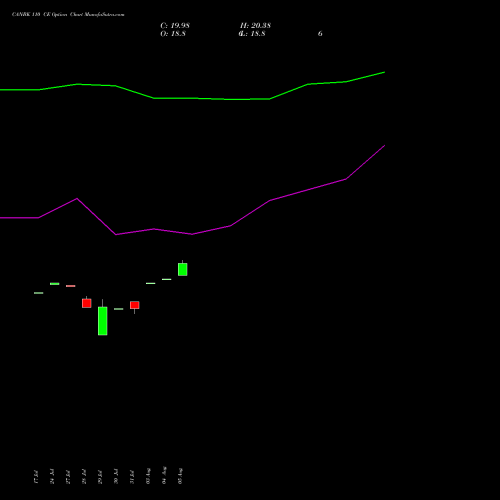Select the large green candle on 29 Jul

(x=103, y=321)
